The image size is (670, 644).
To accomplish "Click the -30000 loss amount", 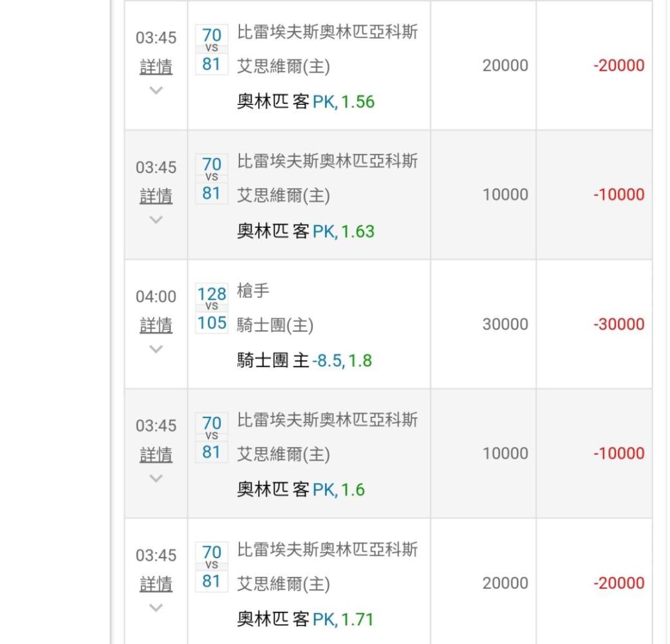I will tap(619, 324).
